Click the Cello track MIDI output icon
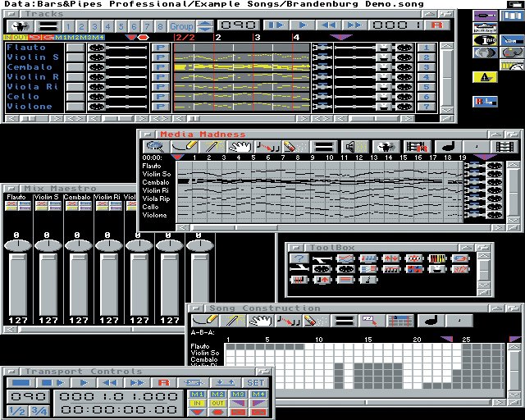This screenshot has height=420, width=525. (404, 97)
